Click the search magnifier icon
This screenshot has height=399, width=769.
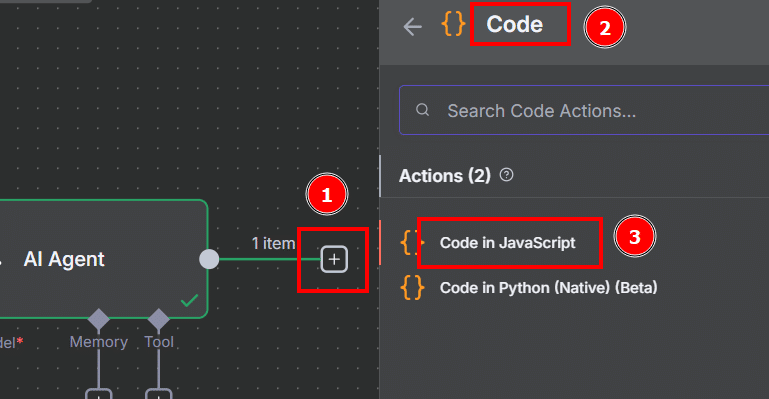(x=422, y=110)
